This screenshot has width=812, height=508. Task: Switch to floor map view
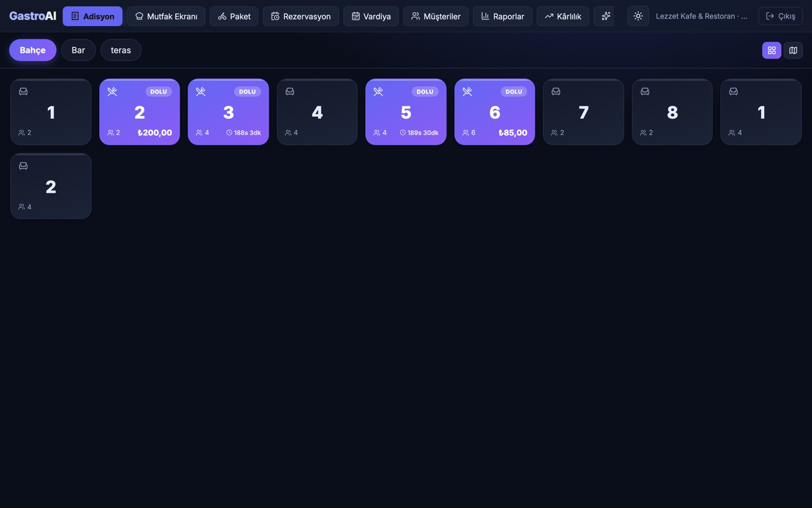(793, 51)
